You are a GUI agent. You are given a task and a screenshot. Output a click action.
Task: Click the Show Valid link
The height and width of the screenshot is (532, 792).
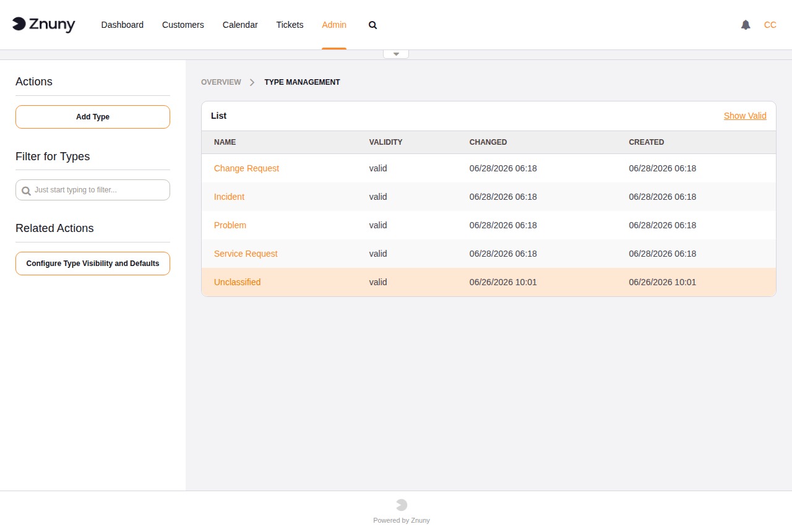[745, 116]
